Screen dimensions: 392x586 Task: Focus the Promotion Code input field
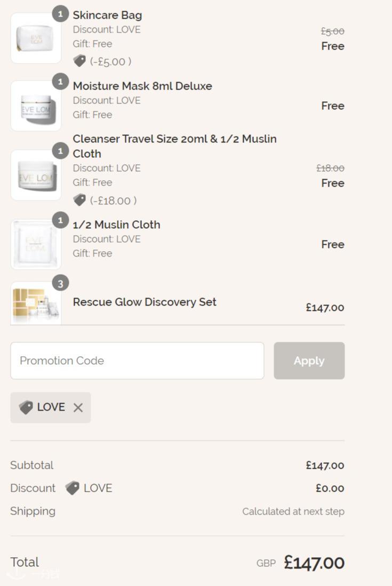(x=137, y=361)
